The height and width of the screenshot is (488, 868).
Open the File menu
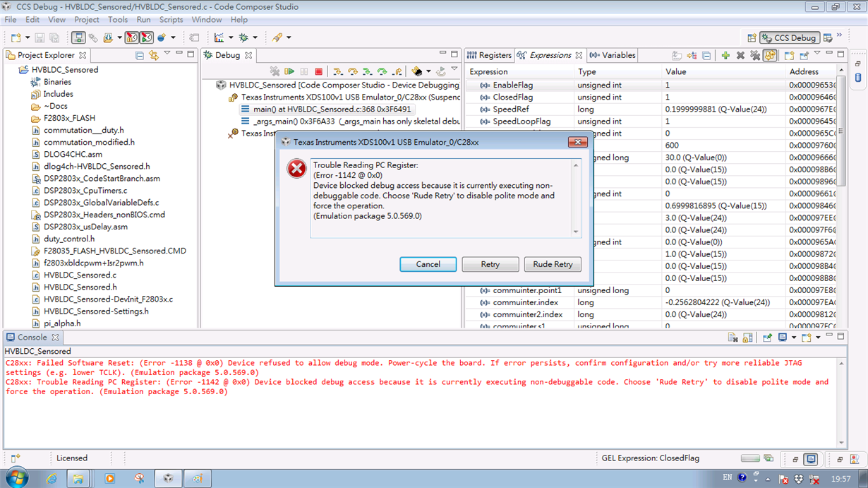11,20
